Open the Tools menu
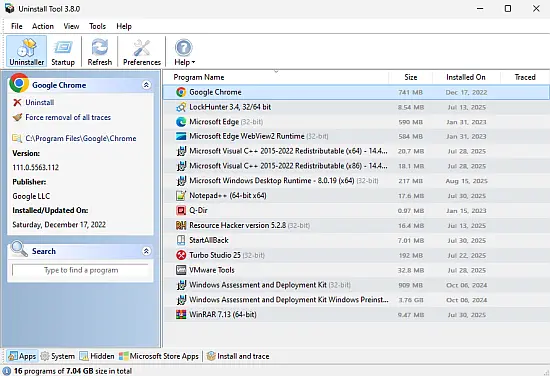Viewport: 550px width, 376px height. point(97,26)
